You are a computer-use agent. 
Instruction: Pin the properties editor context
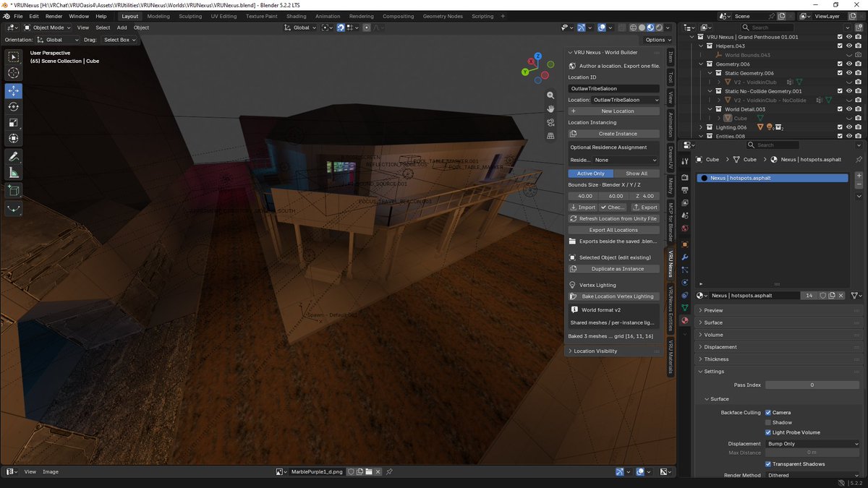click(858, 160)
